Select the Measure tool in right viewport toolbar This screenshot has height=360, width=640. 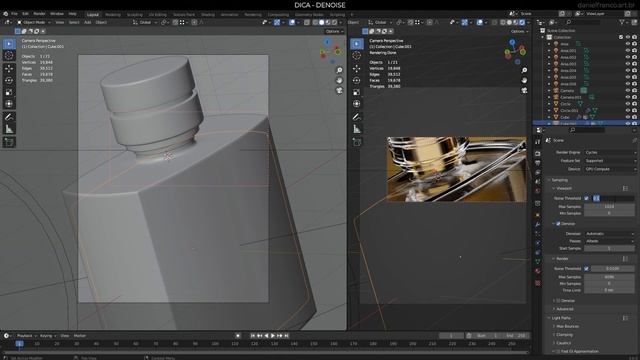[357, 129]
